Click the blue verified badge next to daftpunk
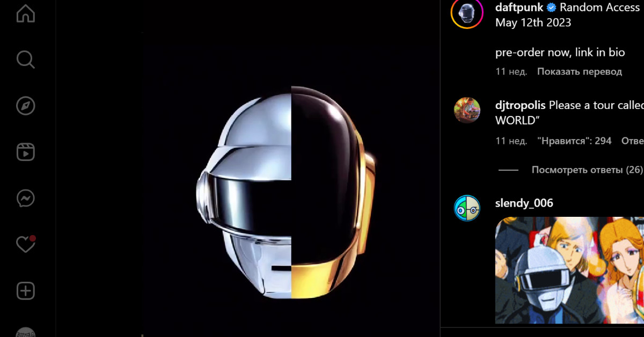Screen dimensions: 644x337 point(551,8)
